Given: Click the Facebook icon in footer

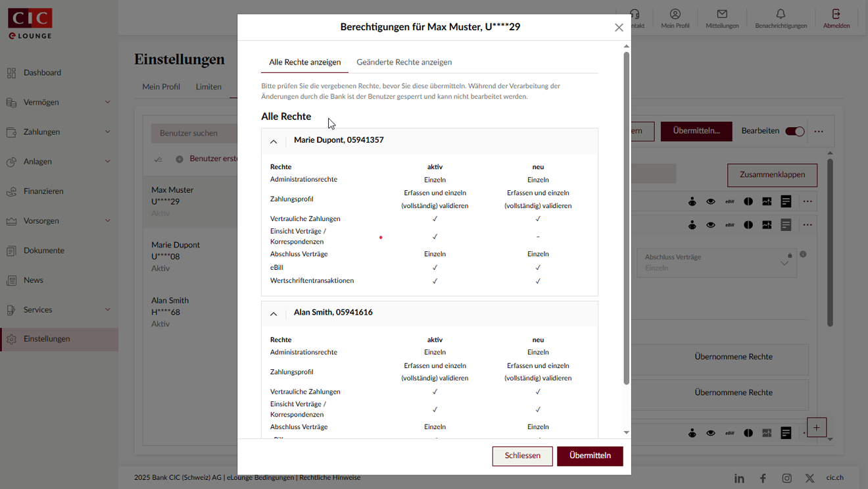Looking at the screenshot, I should point(763,478).
